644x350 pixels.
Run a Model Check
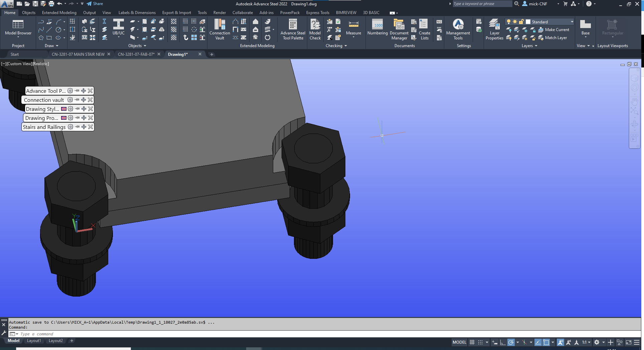click(315, 29)
